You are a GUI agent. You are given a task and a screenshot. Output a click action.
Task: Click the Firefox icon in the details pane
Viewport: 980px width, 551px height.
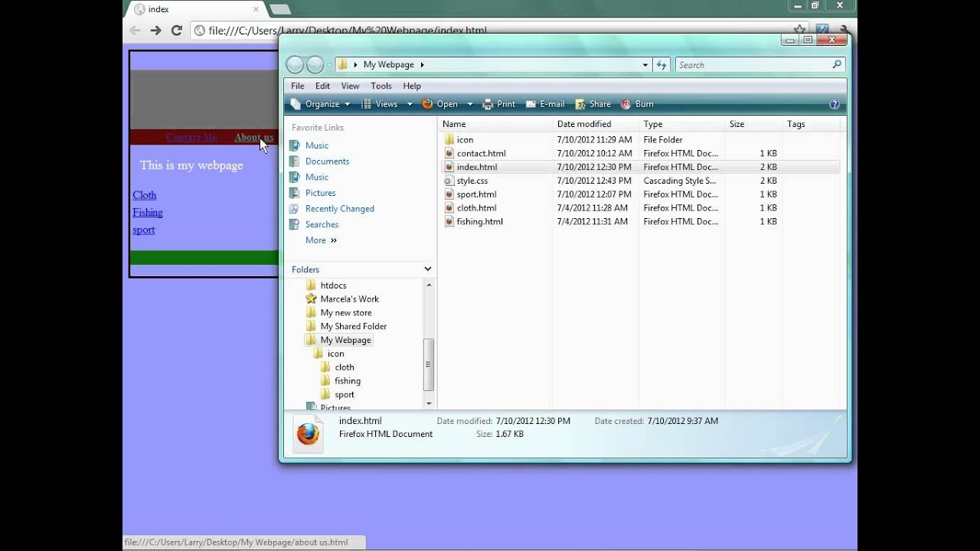(x=308, y=434)
